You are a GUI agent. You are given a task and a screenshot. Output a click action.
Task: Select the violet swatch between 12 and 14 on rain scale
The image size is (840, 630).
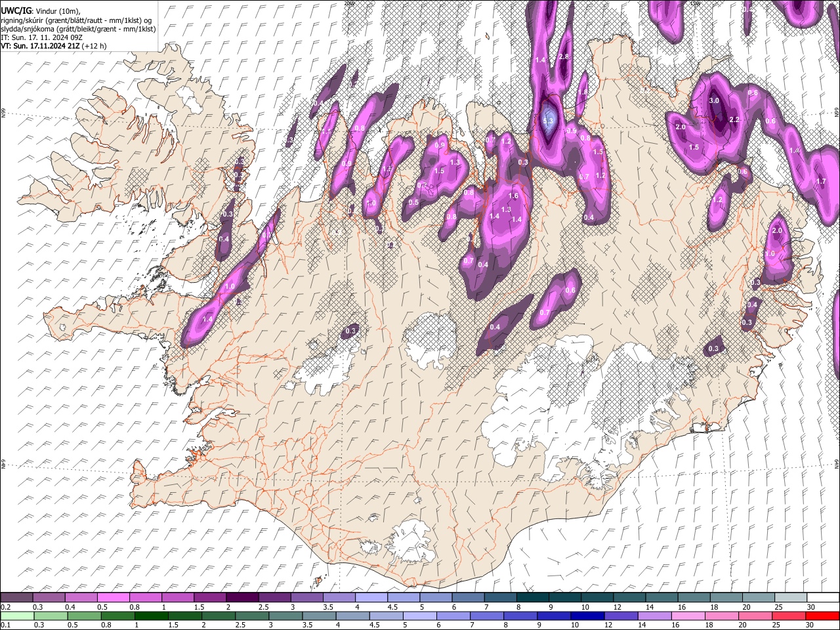[620, 616]
